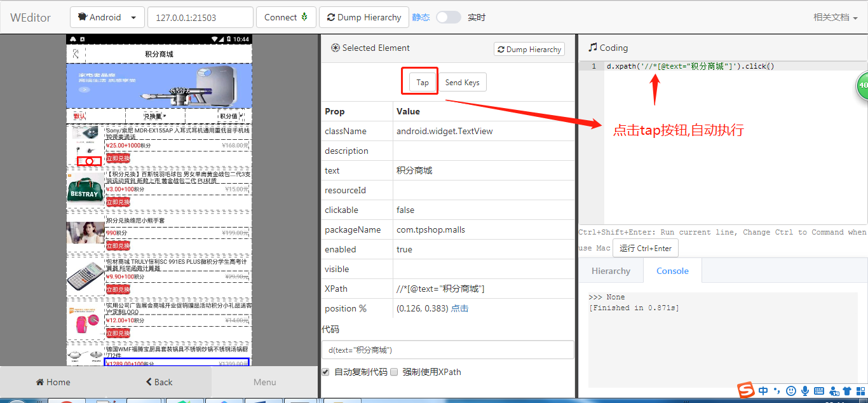Enable the 强制使用XPath checkbox

pyautogui.click(x=395, y=372)
